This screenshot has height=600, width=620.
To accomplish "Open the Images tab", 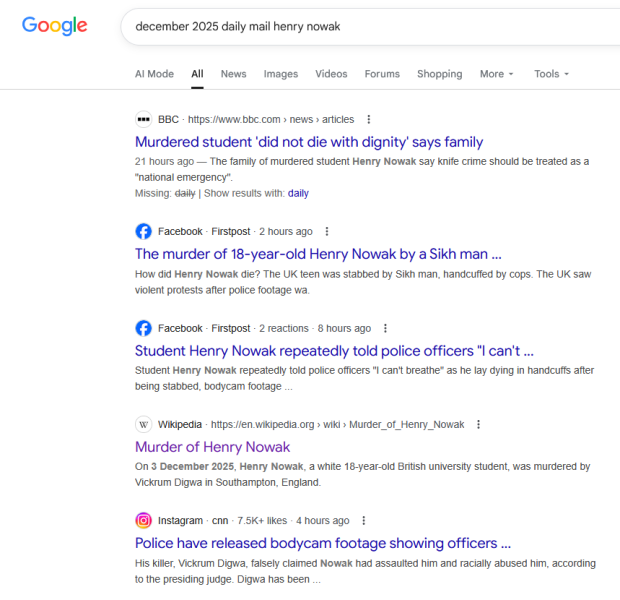I will [x=281, y=74].
